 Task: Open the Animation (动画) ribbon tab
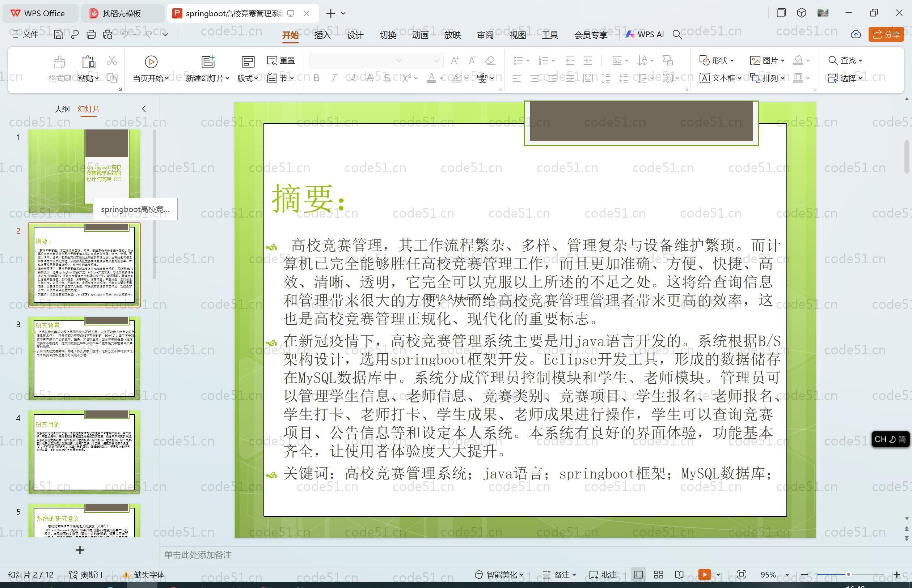420,35
